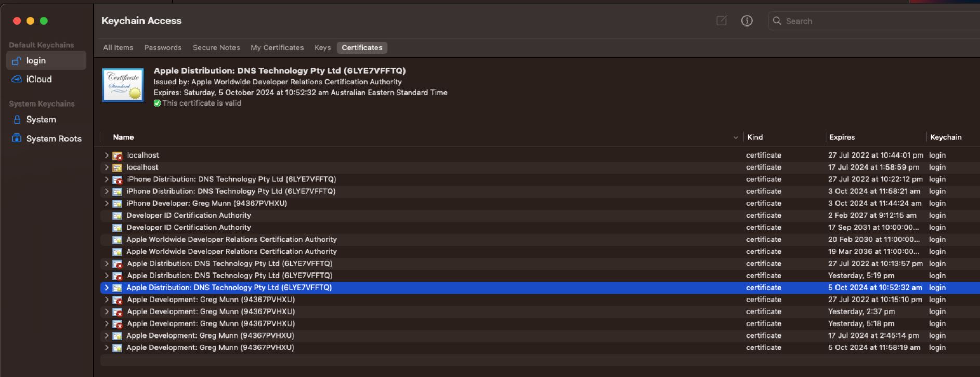This screenshot has width=980, height=377.
Task: Expand the first localhost certificate row
Action: 107,155
